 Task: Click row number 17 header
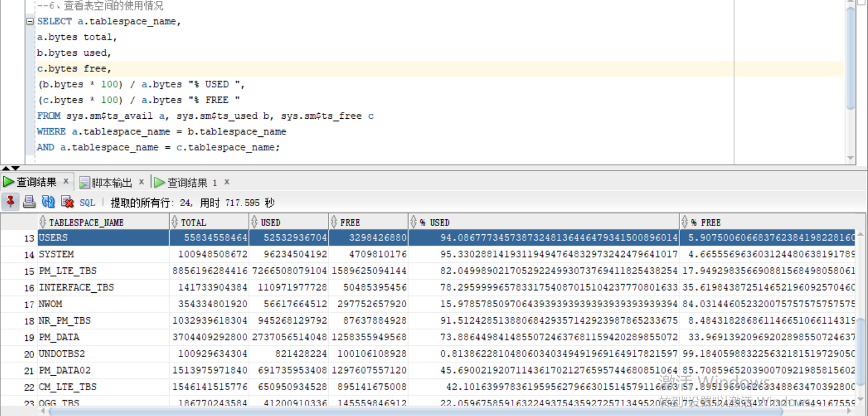(19, 304)
